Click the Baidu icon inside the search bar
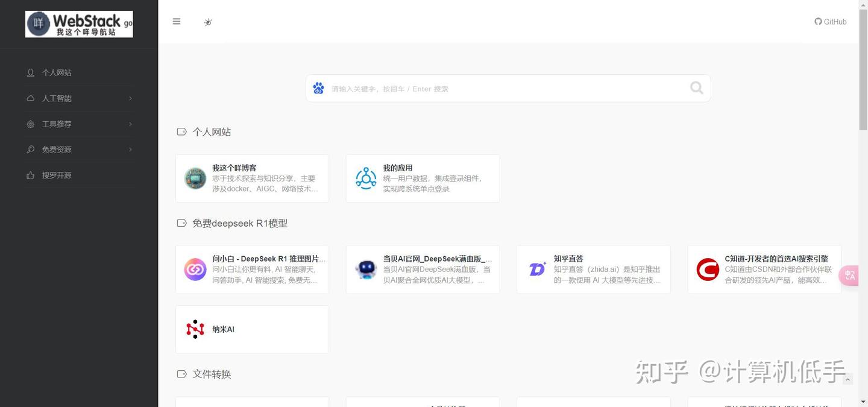The height and width of the screenshot is (407, 868). coord(318,88)
